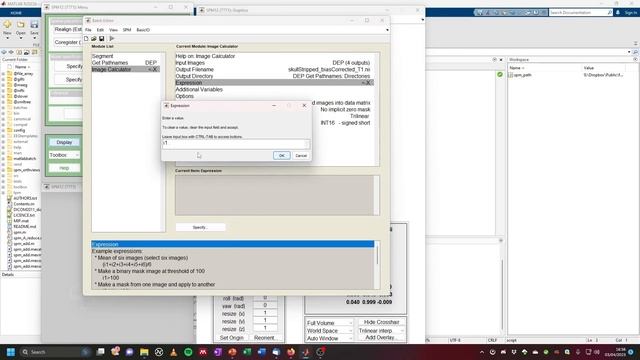Select the Segment module in Module List
This screenshot has width=640, height=360.
pos(125,56)
